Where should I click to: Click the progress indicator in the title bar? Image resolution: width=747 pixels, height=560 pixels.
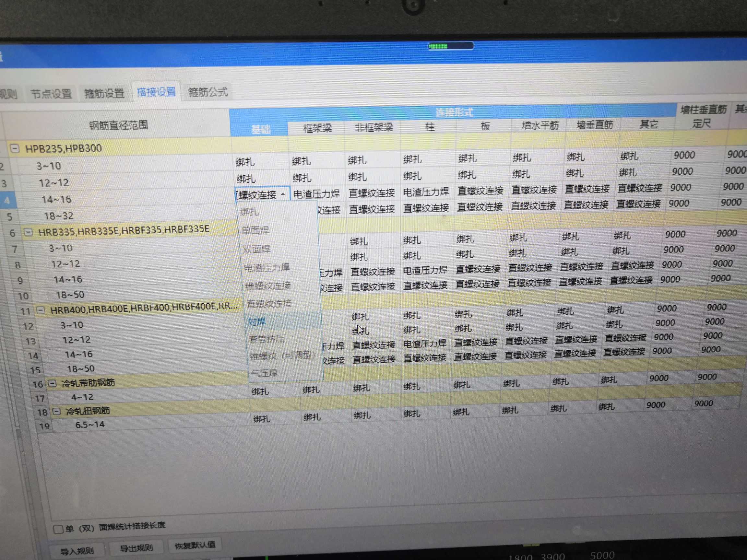tap(450, 46)
